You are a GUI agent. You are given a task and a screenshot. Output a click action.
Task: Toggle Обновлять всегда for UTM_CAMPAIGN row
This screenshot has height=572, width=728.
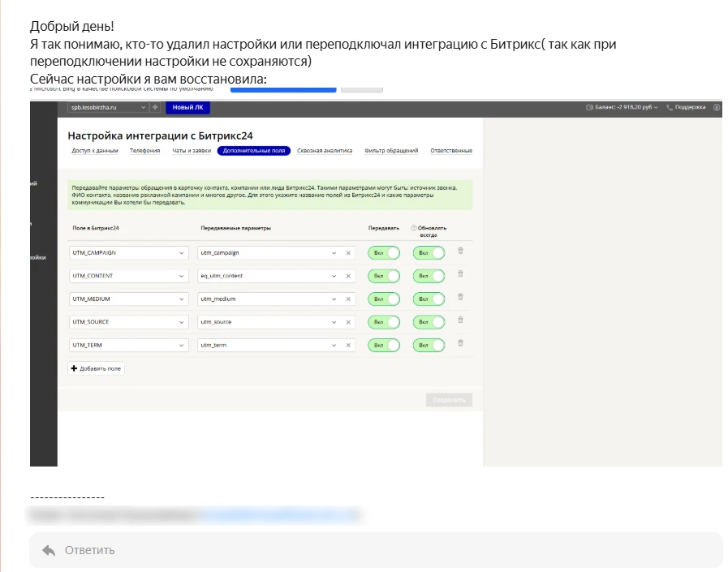429,253
